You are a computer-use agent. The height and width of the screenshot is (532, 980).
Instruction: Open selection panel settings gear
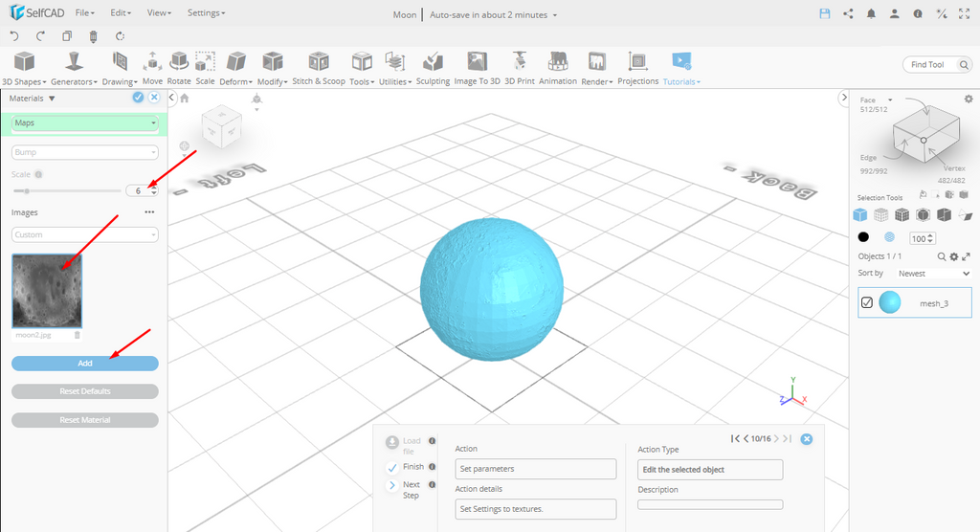969,99
